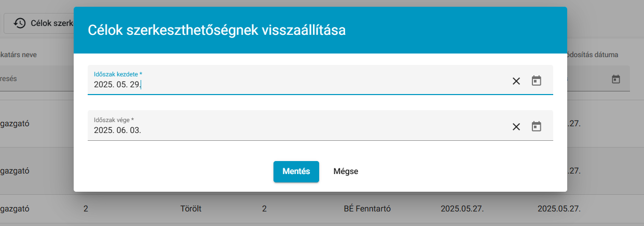Click 2025.05.27. date beside BÉ Fenntartó
644x226 pixels.
(x=462, y=209)
